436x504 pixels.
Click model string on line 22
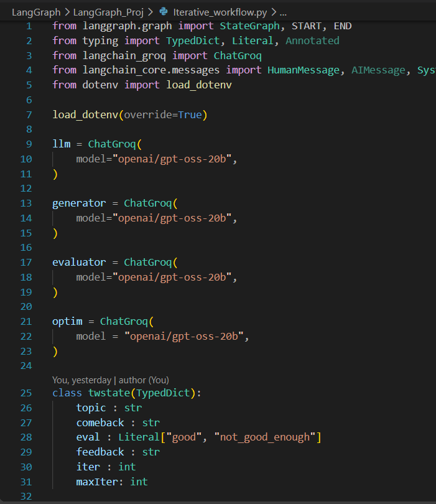tap(183, 337)
